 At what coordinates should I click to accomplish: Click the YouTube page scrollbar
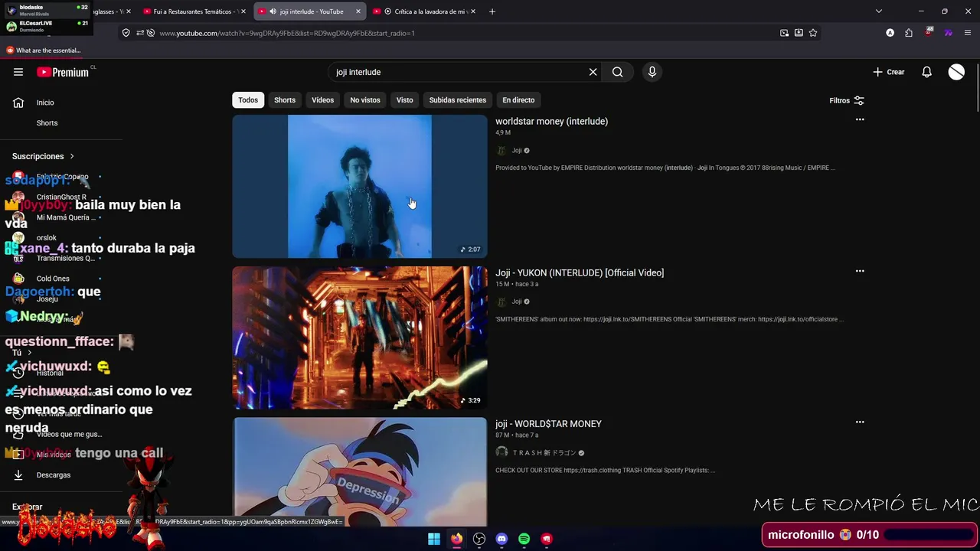coord(976,88)
